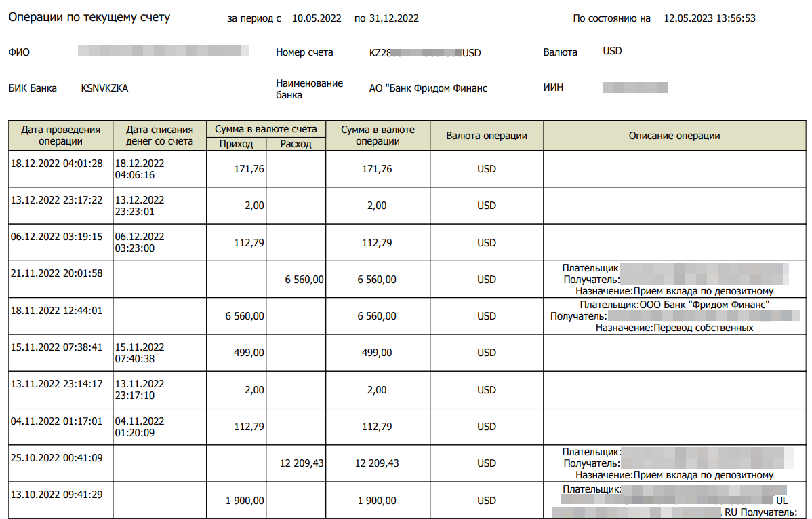This screenshot has width=812, height=519.
Task: Select operation date 04.11.2022 01:17:01
Action: pos(57,421)
